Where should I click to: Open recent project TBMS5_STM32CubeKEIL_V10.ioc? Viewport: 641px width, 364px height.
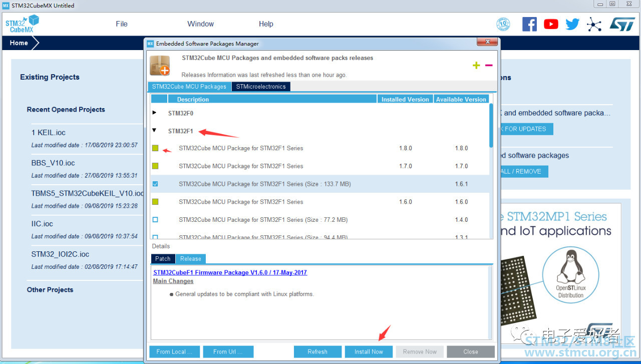[88, 193]
